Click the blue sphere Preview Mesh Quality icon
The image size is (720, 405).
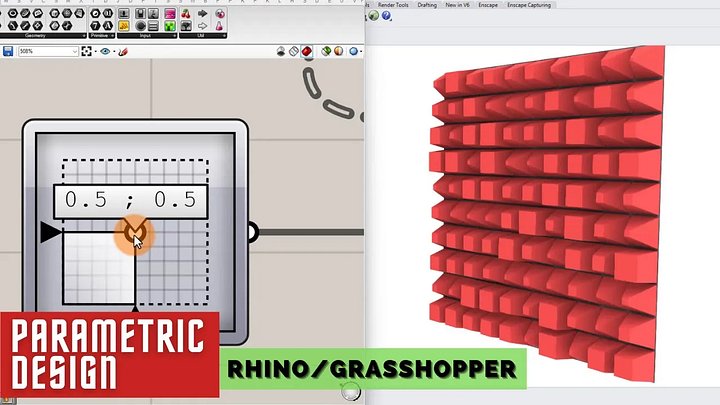tap(353, 51)
